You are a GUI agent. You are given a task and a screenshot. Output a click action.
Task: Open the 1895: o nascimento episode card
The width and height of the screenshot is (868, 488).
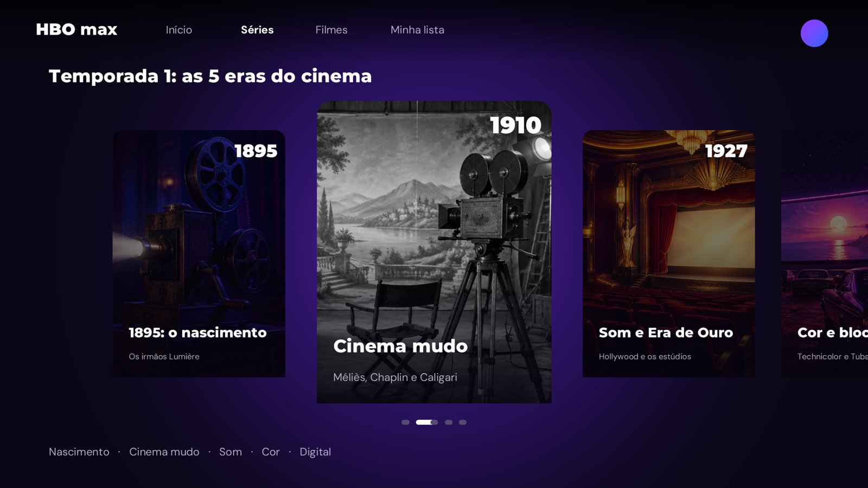[x=199, y=254]
